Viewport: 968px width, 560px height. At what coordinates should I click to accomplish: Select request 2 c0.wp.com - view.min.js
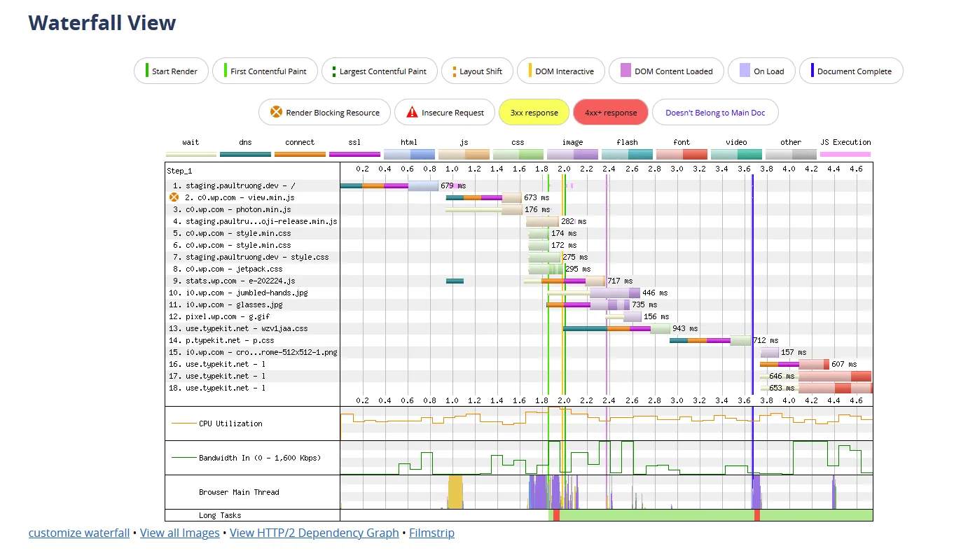(239, 197)
